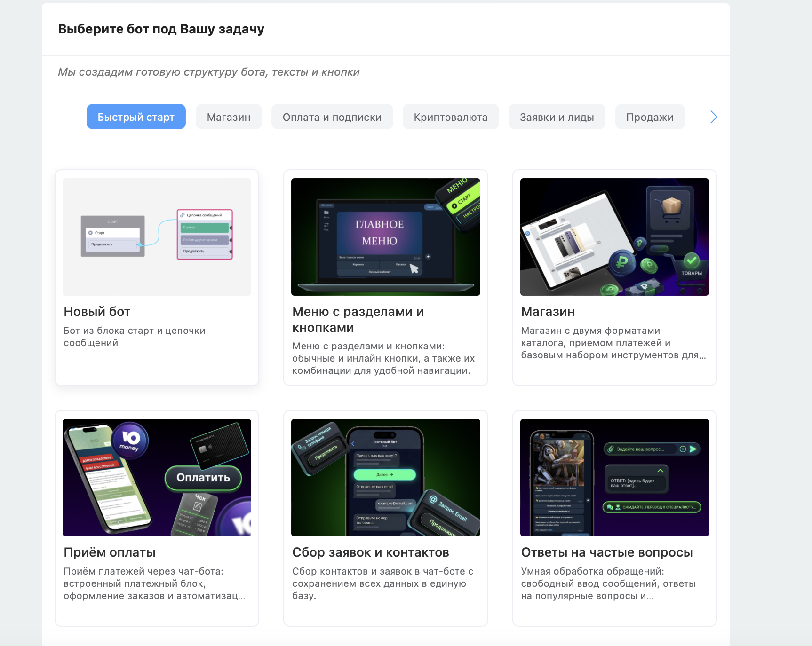Click the ГЛАВНОЕ МЕНЮ laptop thumbnail

(386, 237)
